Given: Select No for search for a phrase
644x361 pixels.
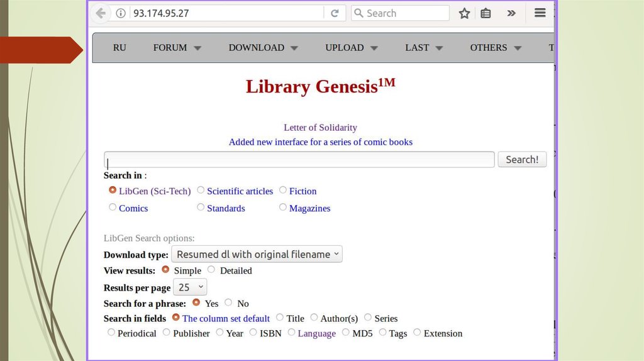Looking at the screenshot, I should click(x=228, y=303).
